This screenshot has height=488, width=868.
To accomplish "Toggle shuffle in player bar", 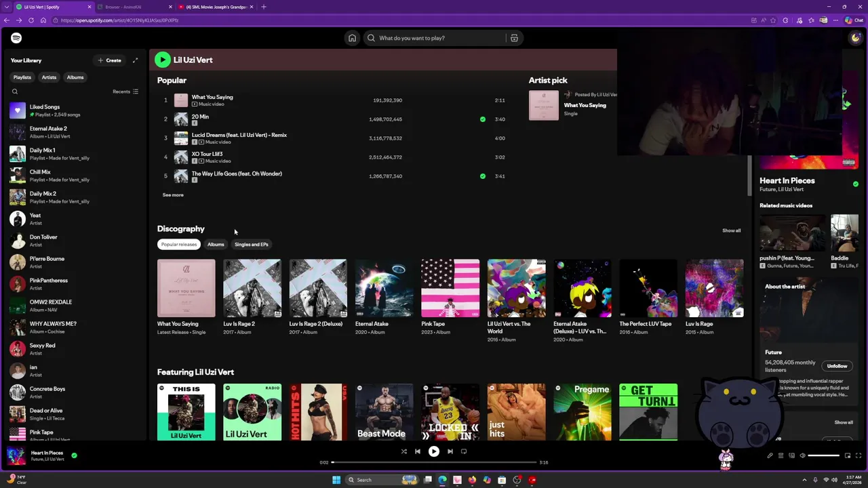I will pyautogui.click(x=403, y=451).
